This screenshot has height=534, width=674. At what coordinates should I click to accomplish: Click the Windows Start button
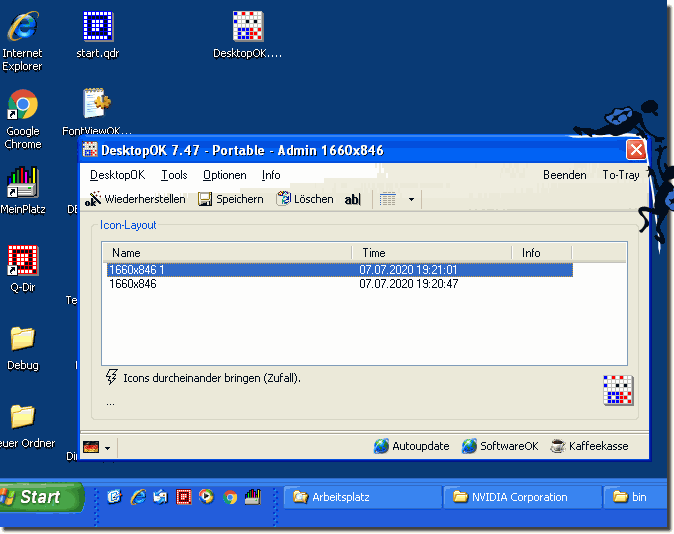tap(41, 497)
